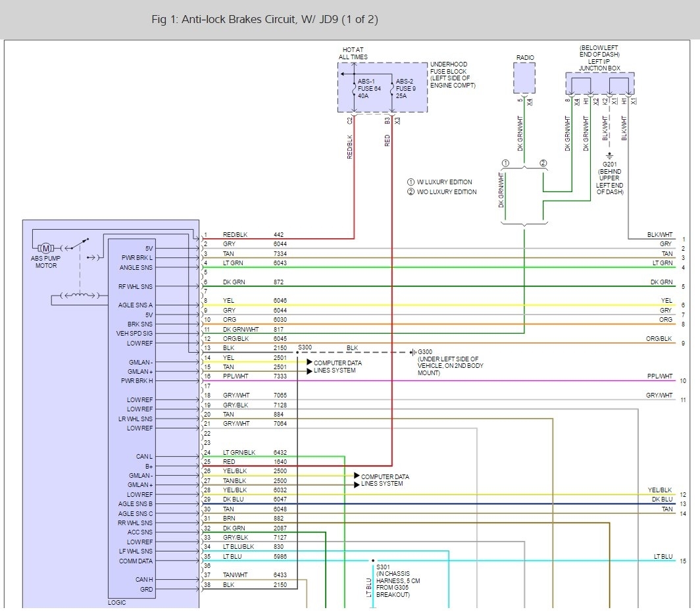The height and width of the screenshot is (616, 700).
Task: Click the figure title Anti-lock Brakes Circuit
Action: (x=264, y=19)
